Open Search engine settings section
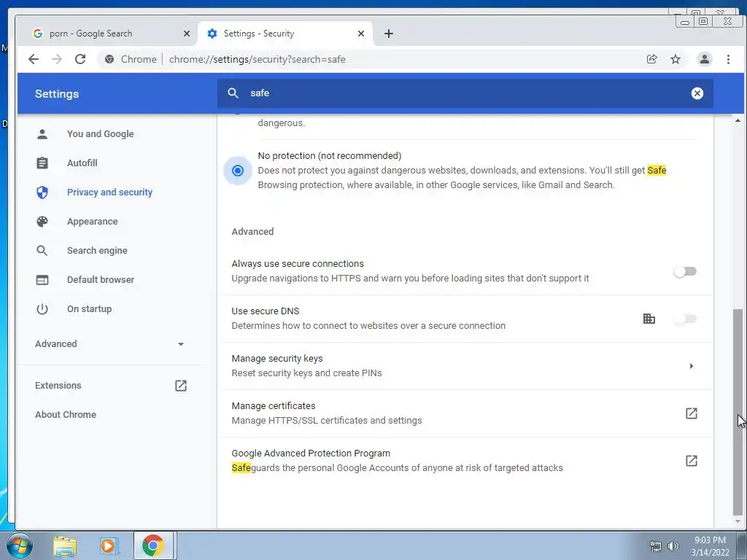This screenshot has height=560, width=747. 97,251
